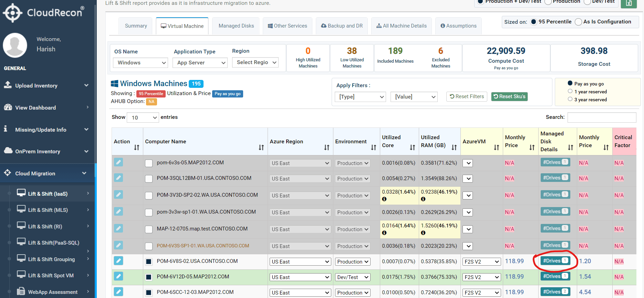Choose As Is Configuration sizing
Image resolution: width=644 pixels, height=298 pixels.
point(578,22)
